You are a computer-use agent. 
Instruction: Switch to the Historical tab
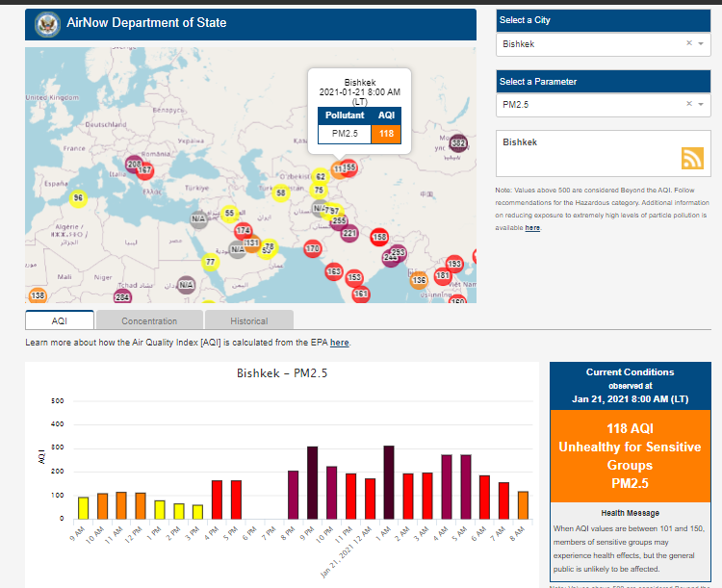coord(248,320)
